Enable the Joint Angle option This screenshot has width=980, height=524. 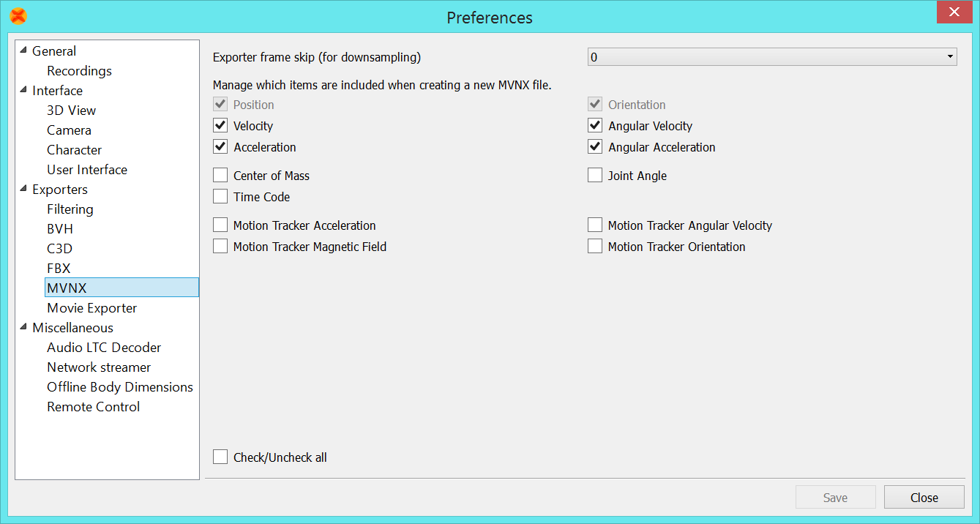[595, 176]
